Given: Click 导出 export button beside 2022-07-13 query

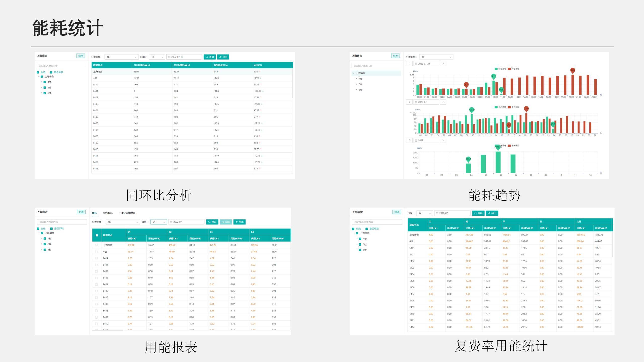Looking at the screenshot, I should point(223,57).
